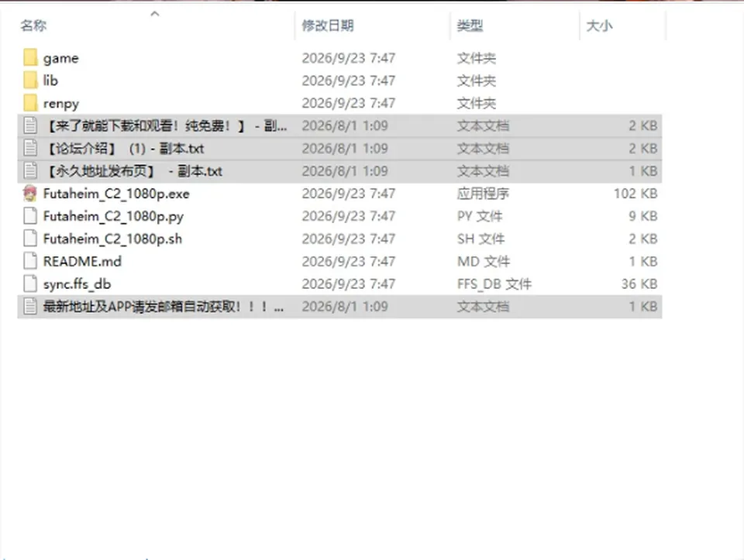Select file name Futaheim_C2_1080p.exe

[116, 194]
